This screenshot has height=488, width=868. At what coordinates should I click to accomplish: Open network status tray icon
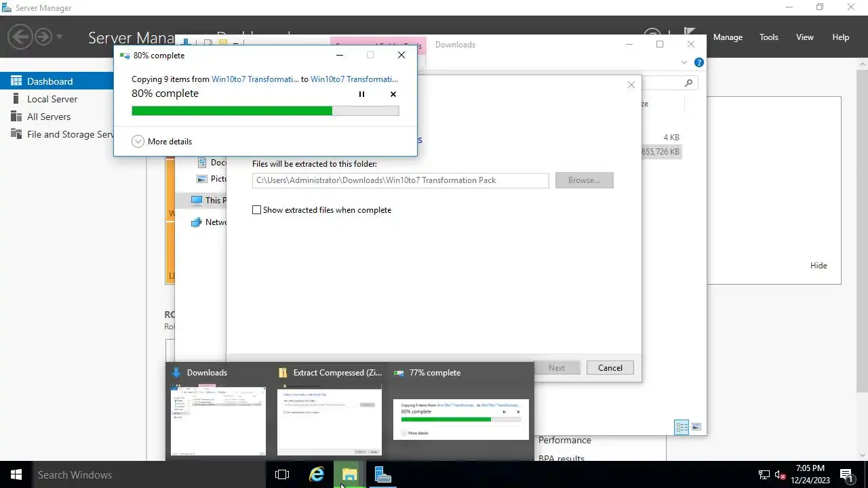coord(764,474)
